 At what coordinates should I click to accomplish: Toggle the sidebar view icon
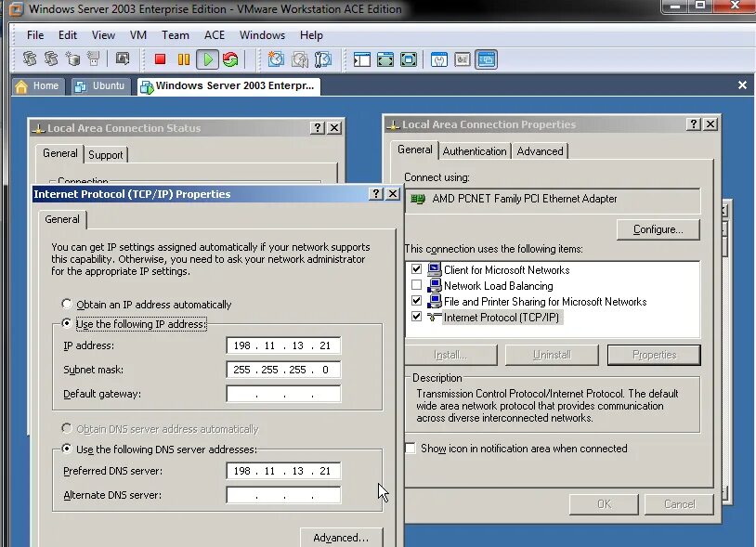pos(361,59)
